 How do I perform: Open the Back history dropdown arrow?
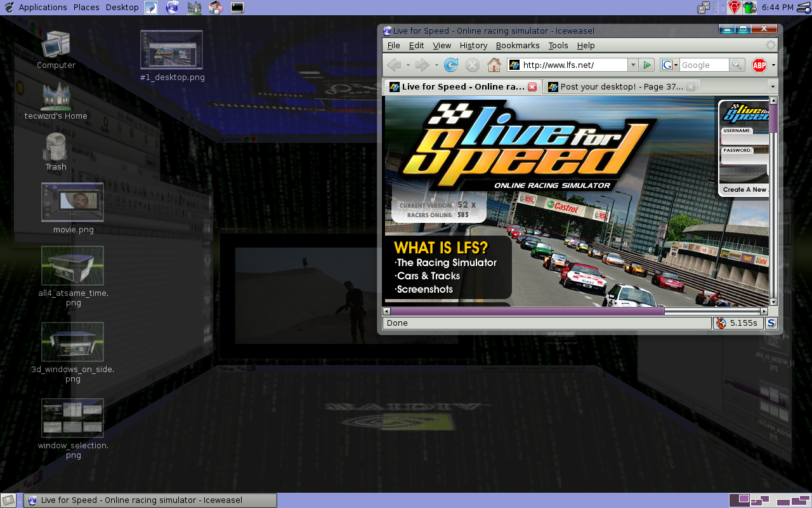point(408,65)
